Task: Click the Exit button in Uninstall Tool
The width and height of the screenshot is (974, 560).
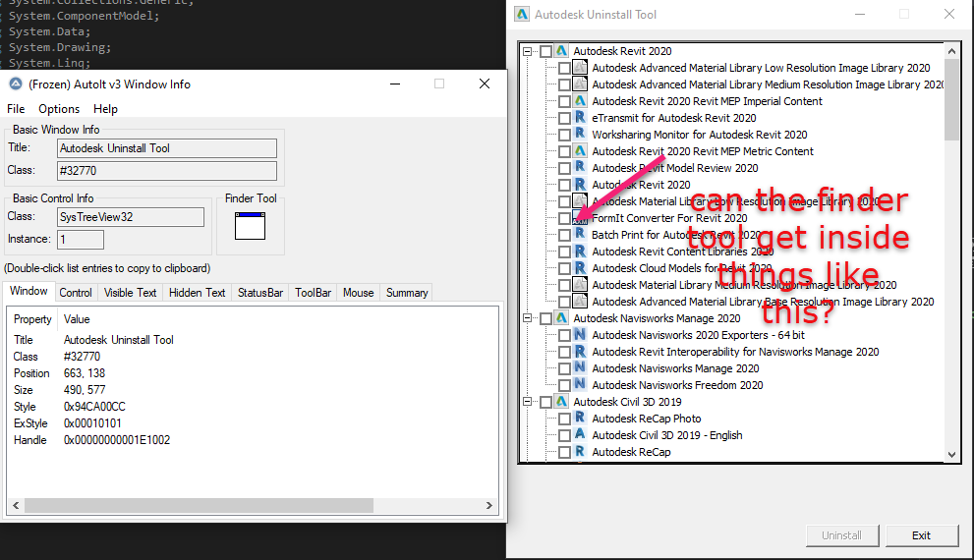Action: click(922, 535)
